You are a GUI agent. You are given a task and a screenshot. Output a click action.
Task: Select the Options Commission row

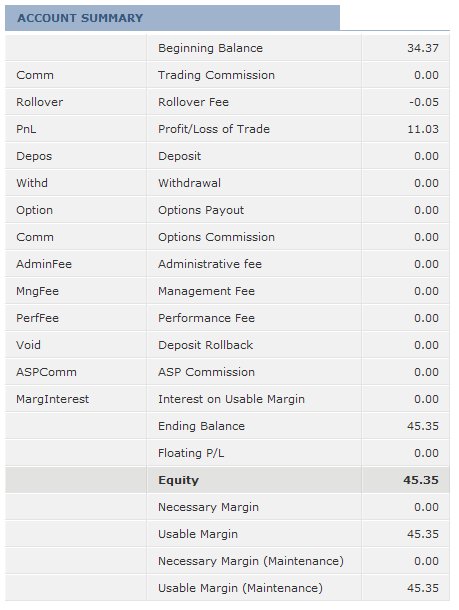click(x=227, y=237)
